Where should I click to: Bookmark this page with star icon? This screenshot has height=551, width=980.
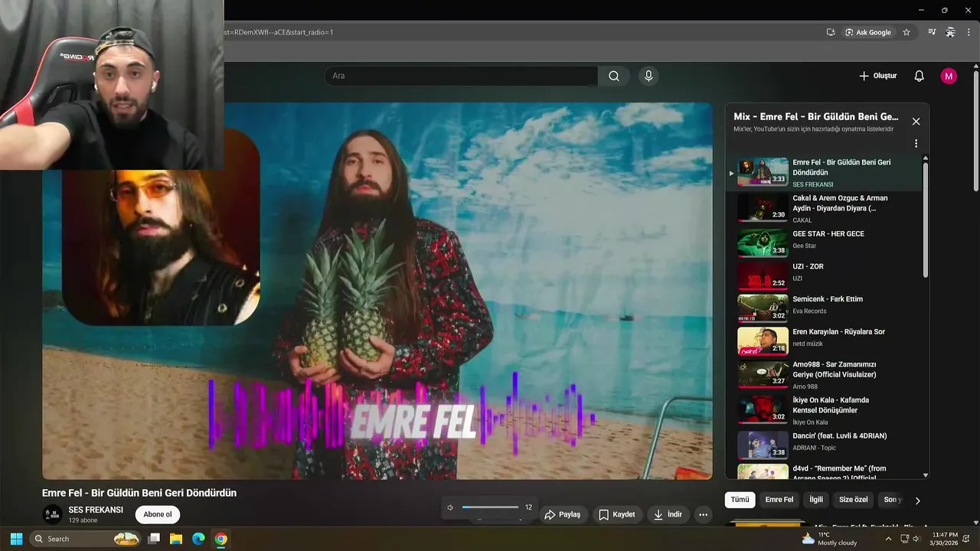(906, 32)
